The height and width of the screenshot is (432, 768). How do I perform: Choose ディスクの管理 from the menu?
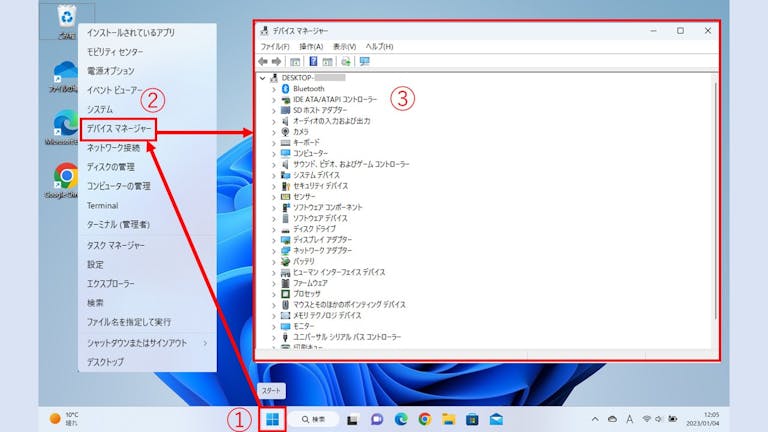click(111, 167)
